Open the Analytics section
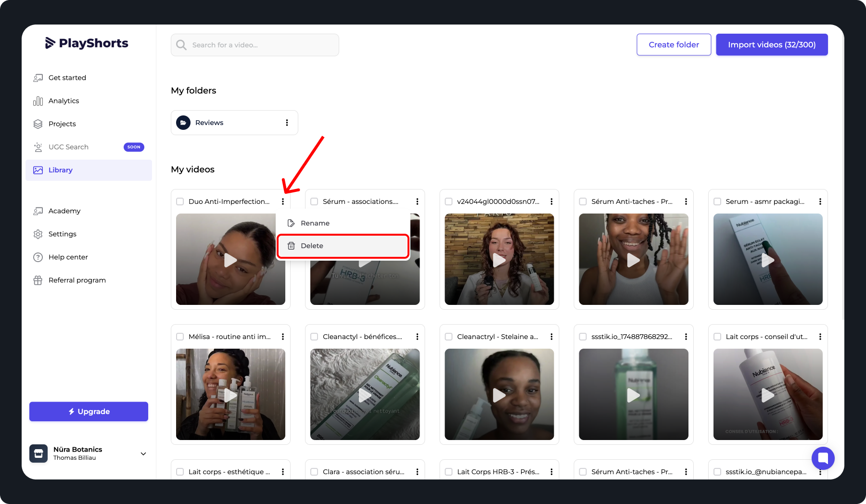 click(x=89, y=101)
